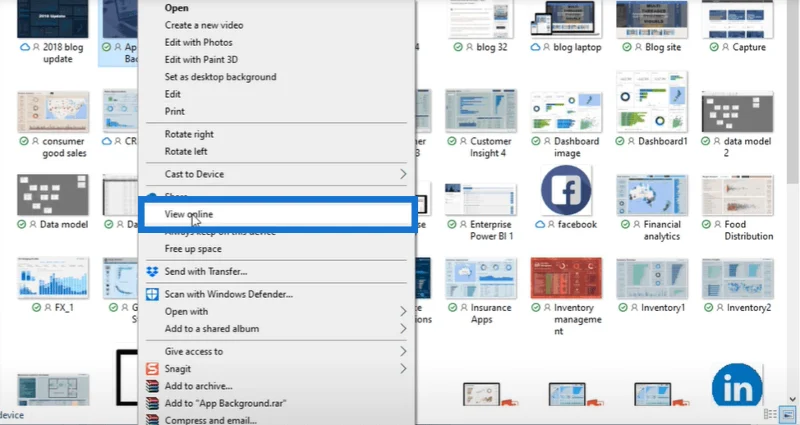The width and height of the screenshot is (800, 425).
Task: Select the Inventory1 thumbnail
Action: tap(652, 278)
